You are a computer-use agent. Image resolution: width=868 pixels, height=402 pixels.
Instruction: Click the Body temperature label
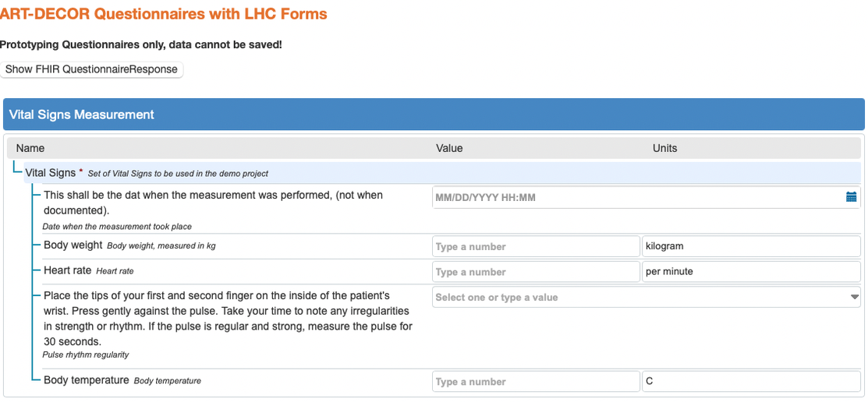87,380
